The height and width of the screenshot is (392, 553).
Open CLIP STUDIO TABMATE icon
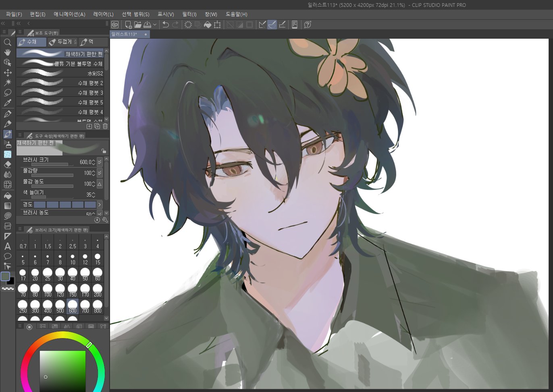coord(295,25)
